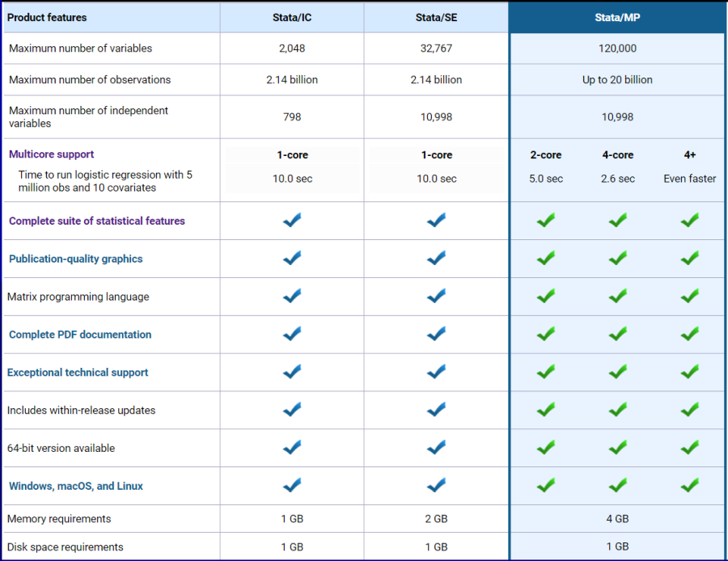Click Stata/SE 1 GB disk space value
This screenshot has height=561, width=728.
(x=437, y=547)
